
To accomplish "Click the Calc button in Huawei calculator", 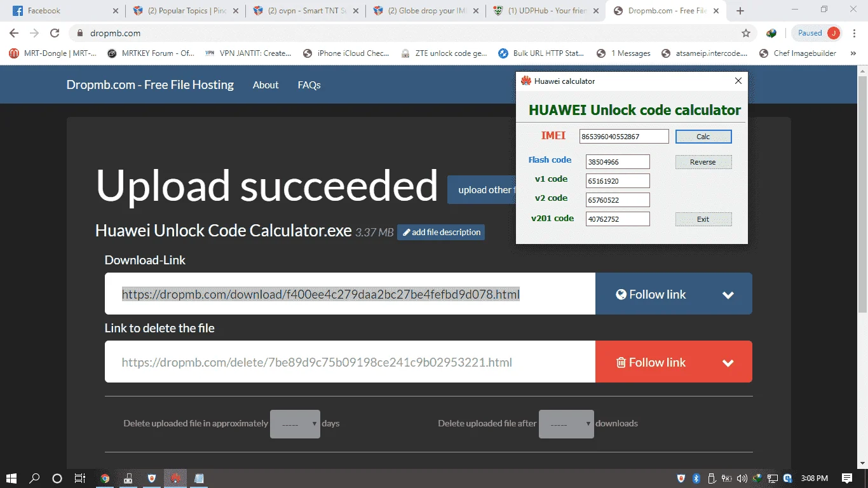I will (703, 137).
